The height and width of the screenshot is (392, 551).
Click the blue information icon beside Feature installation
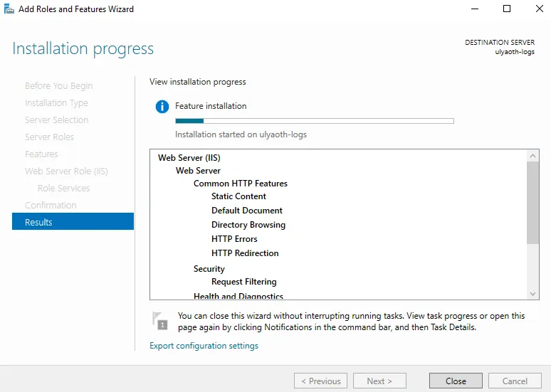click(x=162, y=106)
